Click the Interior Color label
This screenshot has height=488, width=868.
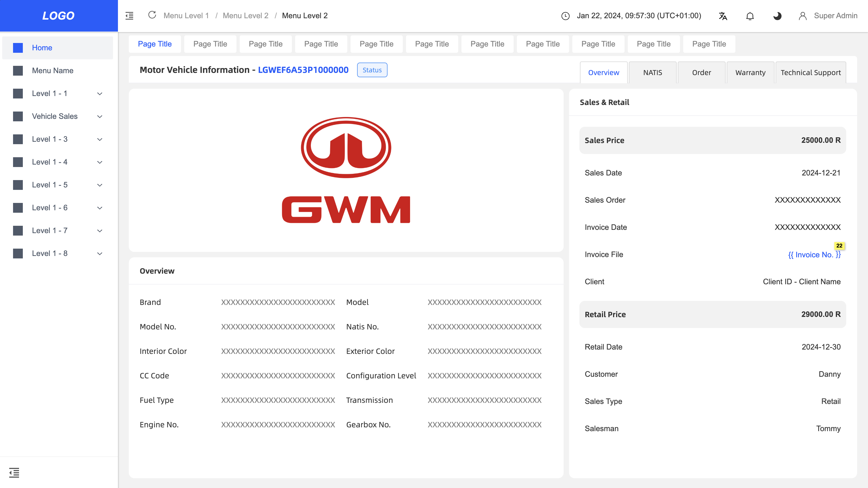click(163, 351)
